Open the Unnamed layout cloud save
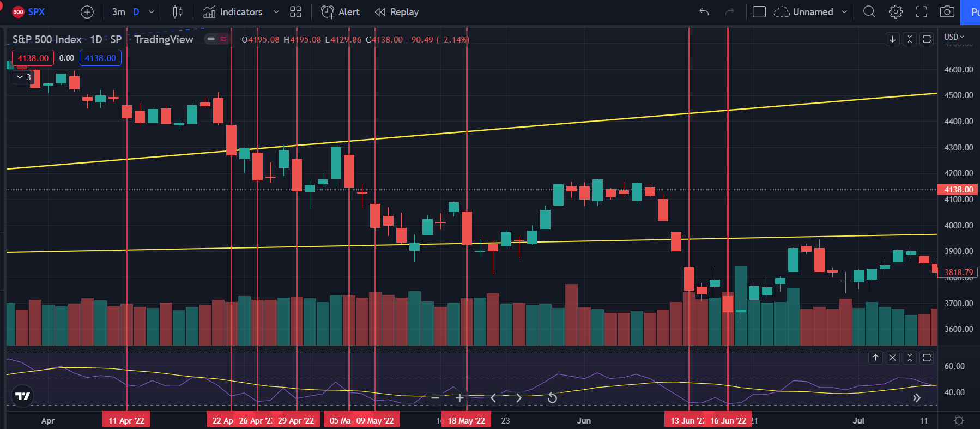Viewport: 980px width, 429px height. tap(803, 12)
